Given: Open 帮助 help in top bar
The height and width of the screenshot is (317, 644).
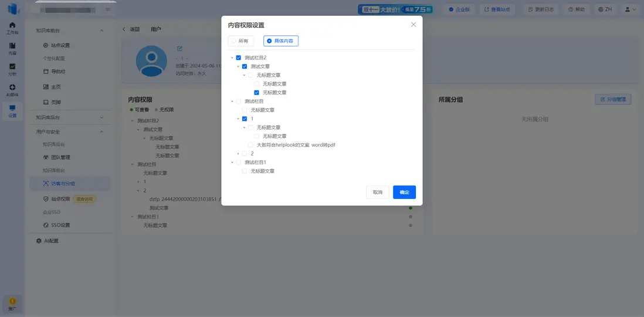Looking at the screenshot, I should tap(577, 9).
